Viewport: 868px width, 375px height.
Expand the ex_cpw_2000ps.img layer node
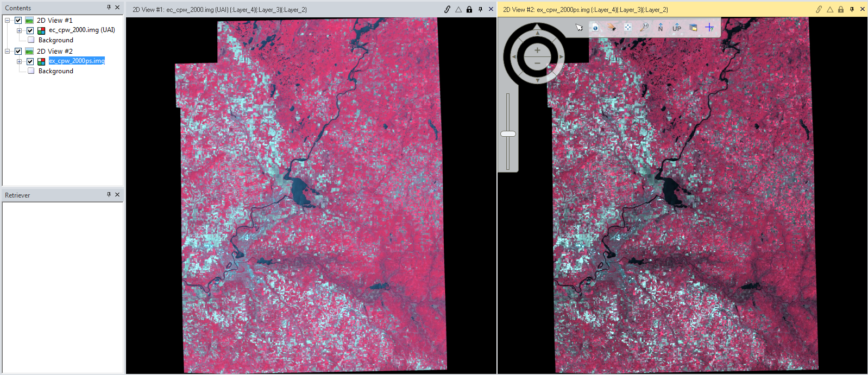pyautogui.click(x=20, y=61)
